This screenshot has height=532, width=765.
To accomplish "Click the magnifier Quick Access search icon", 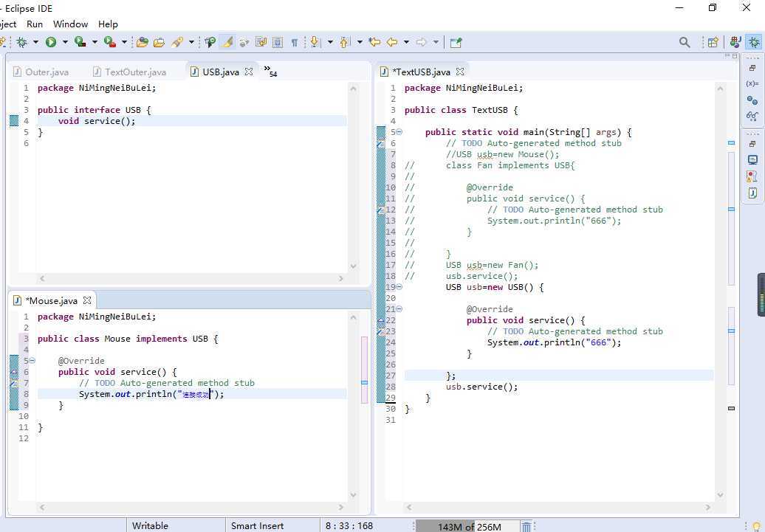I will click(x=685, y=42).
